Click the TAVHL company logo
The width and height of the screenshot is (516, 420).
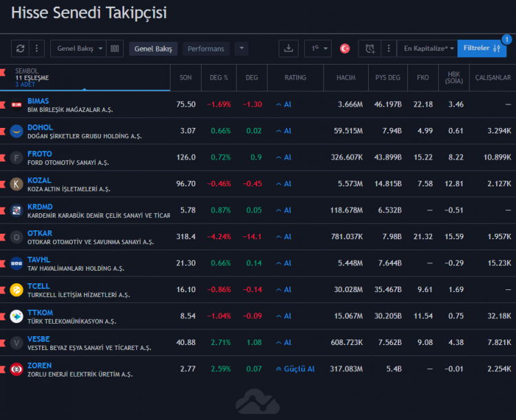tap(17, 263)
